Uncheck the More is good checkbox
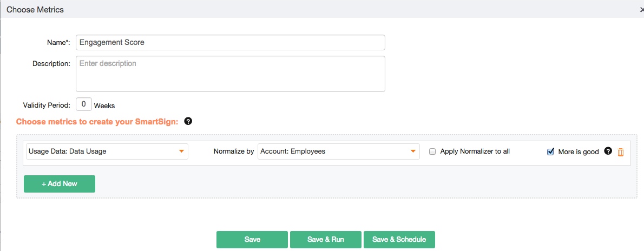644x251 pixels. (x=550, y=152)
